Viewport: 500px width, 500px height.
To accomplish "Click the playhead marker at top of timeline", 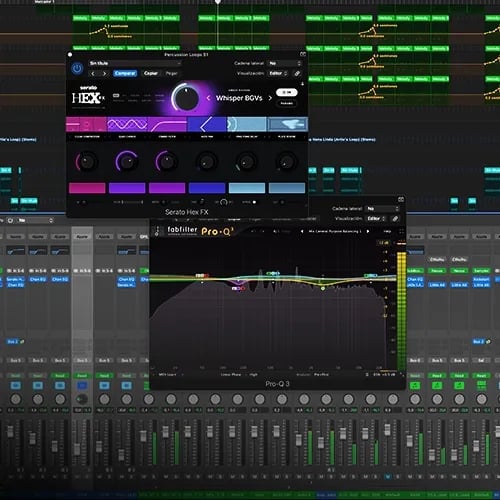I will (x=218, y=2).
